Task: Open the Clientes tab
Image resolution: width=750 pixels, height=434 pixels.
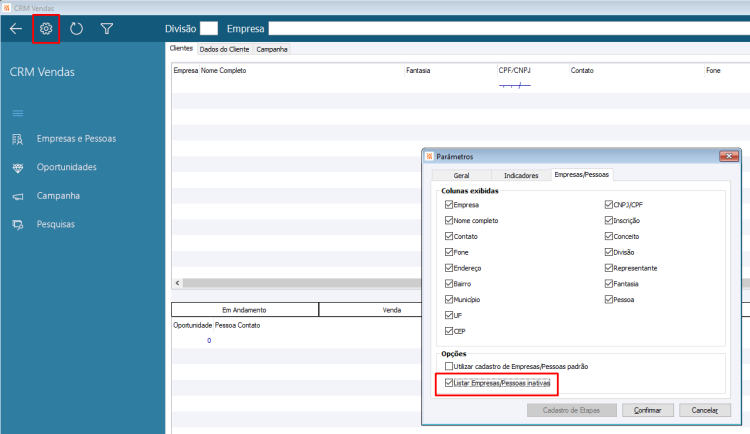Action: point(181,48)
